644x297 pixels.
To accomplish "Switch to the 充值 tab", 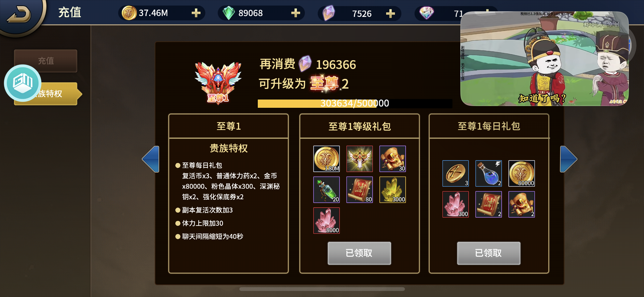I will point(46,61).
